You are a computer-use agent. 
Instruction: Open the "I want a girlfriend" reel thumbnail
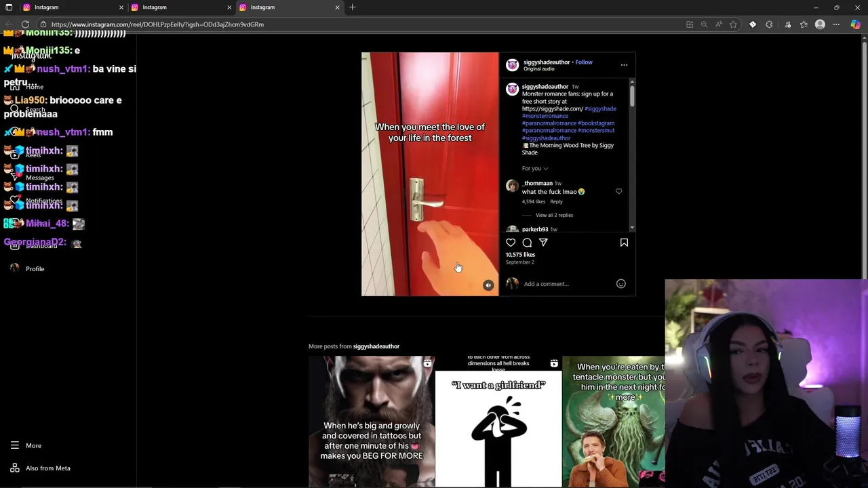click(x=498, y=421)
